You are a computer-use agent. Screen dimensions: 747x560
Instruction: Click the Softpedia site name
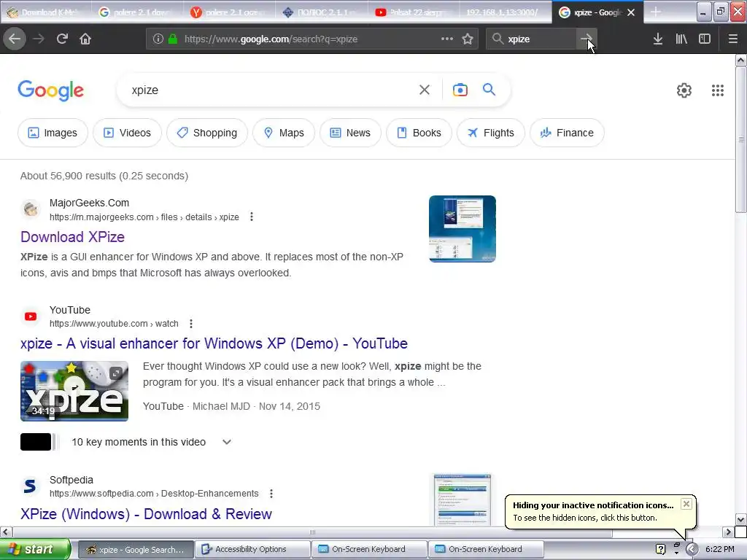71,480
